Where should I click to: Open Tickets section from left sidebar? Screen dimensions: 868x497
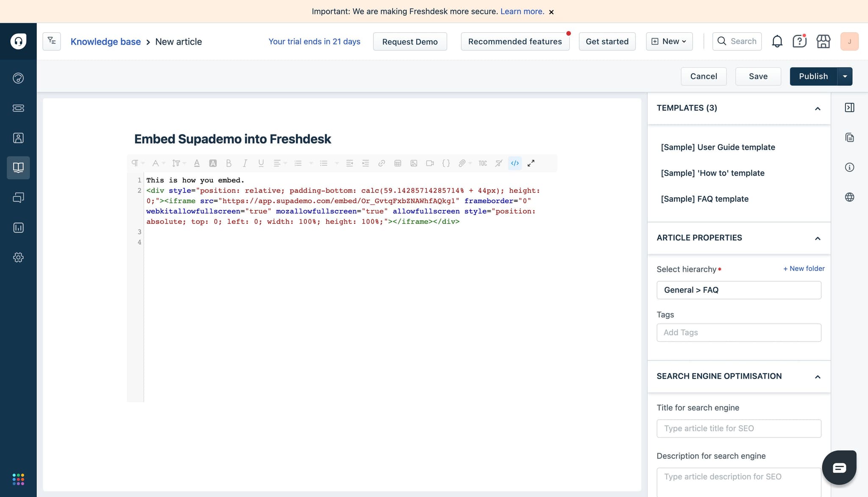click(18, 108)
